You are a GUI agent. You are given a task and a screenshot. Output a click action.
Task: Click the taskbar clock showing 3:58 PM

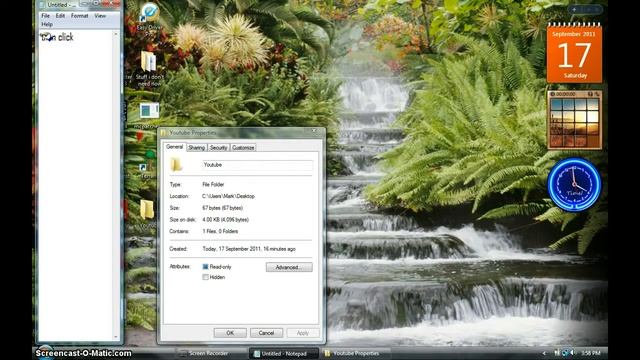tap(591, 353)
